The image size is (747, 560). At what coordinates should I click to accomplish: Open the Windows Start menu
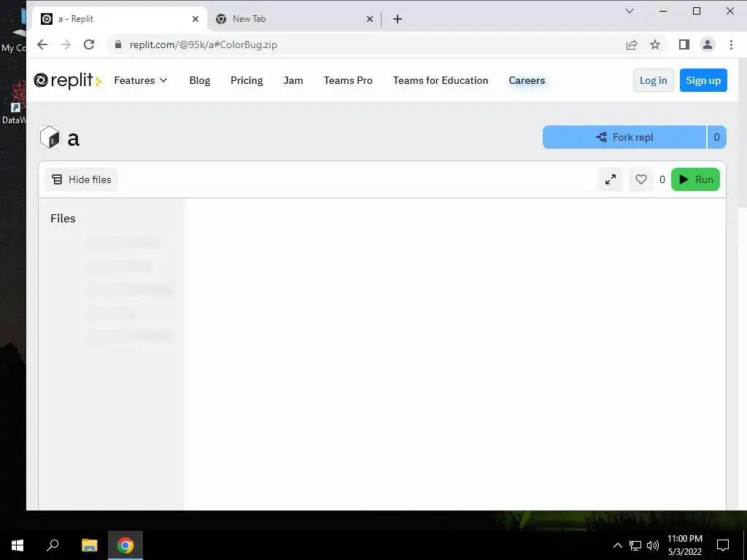[18, 545]
